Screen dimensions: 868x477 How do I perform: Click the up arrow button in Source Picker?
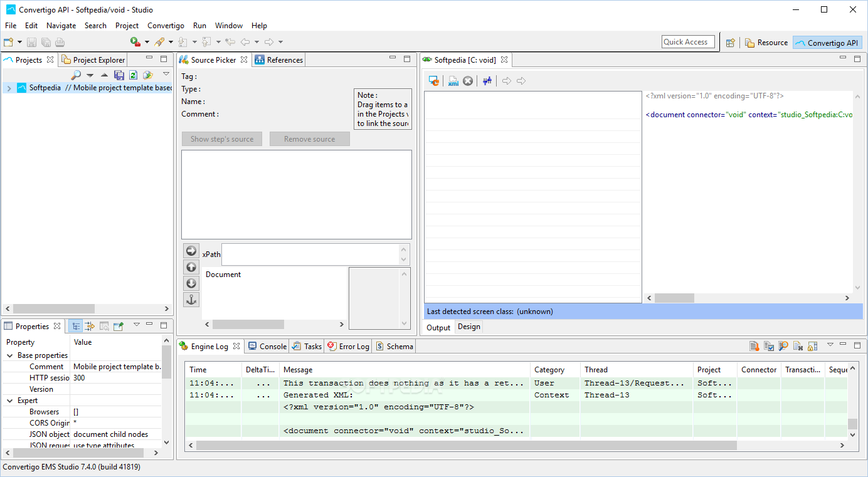(191, 267)
